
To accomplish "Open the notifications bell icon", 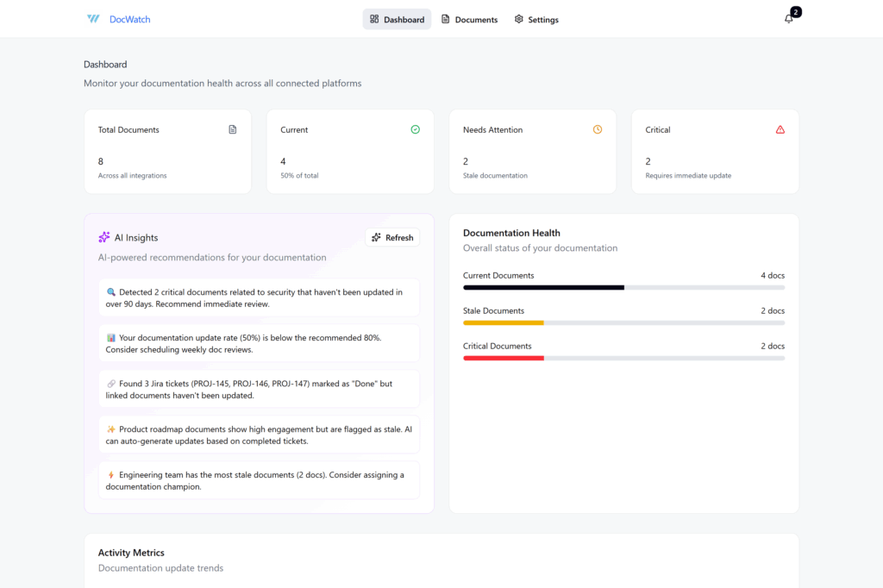I will (x=788, y=19).
